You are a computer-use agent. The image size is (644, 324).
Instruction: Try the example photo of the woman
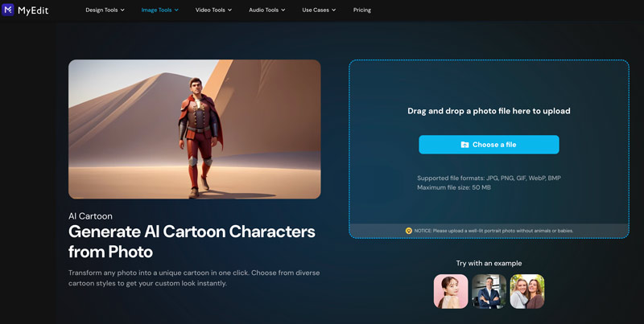451,291
